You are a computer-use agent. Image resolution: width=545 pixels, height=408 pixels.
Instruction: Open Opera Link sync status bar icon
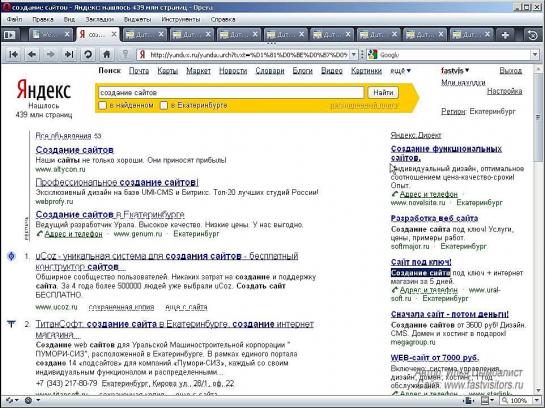[9, 401]
